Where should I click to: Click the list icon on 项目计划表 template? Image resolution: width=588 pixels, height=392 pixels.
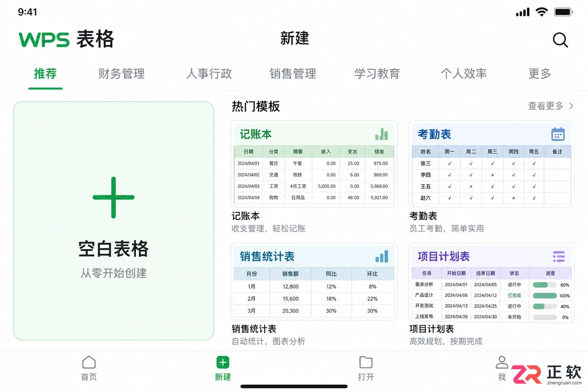click(559, 256)
